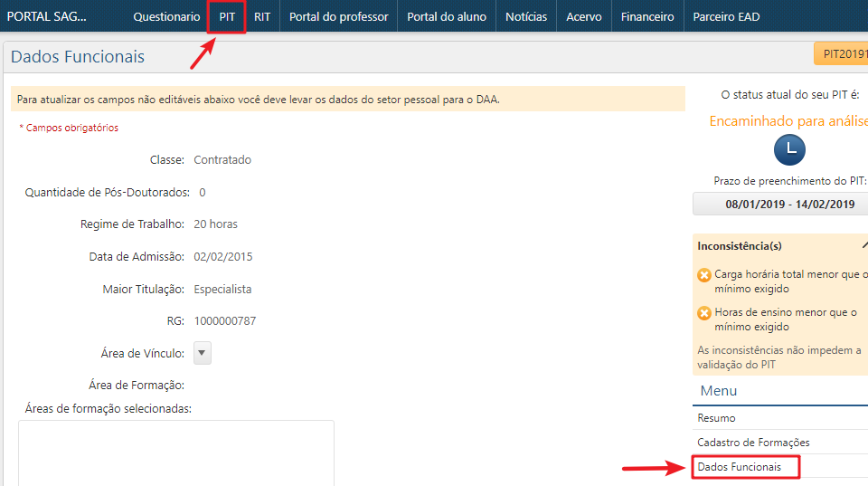Open the PIT menu item

click(227, 17)
